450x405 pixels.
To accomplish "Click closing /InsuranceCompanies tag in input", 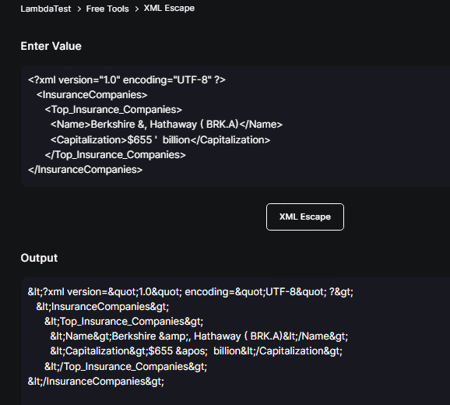I will pos(85,170).
